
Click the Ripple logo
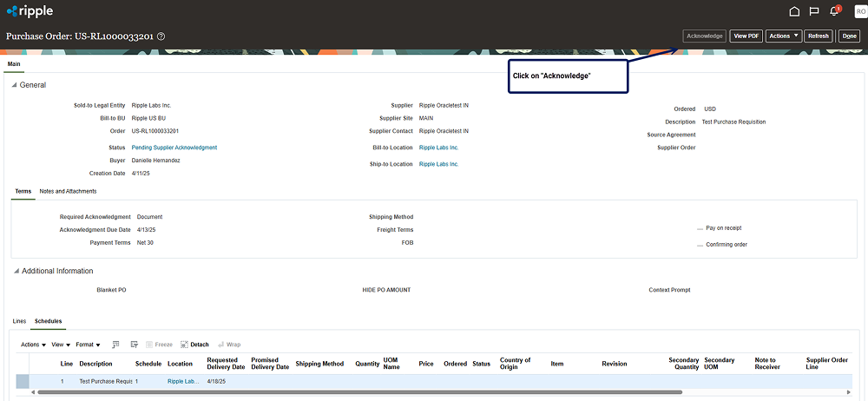tap(30, 10)
